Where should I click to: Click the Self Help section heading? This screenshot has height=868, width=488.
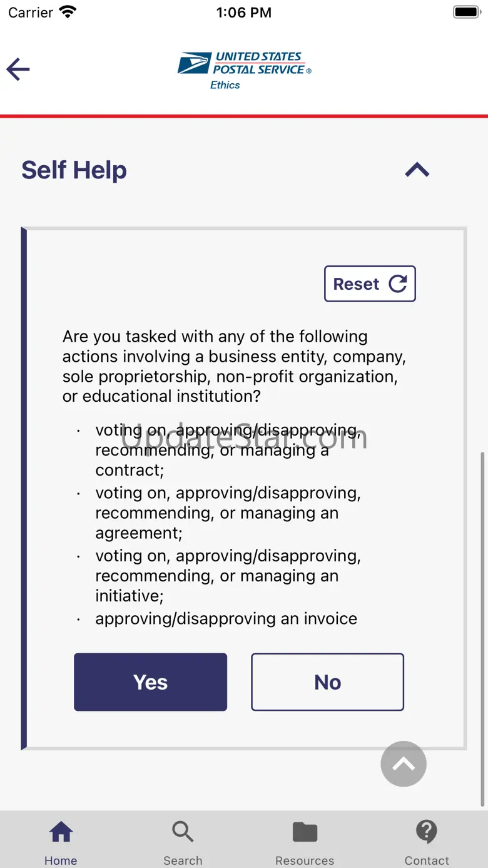click(74, 170)
